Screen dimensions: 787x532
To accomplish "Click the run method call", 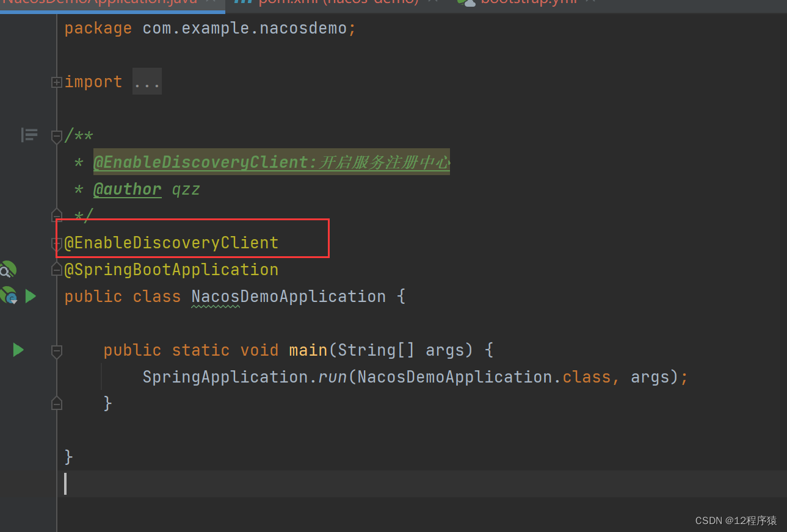I will [x=333, y=377].
